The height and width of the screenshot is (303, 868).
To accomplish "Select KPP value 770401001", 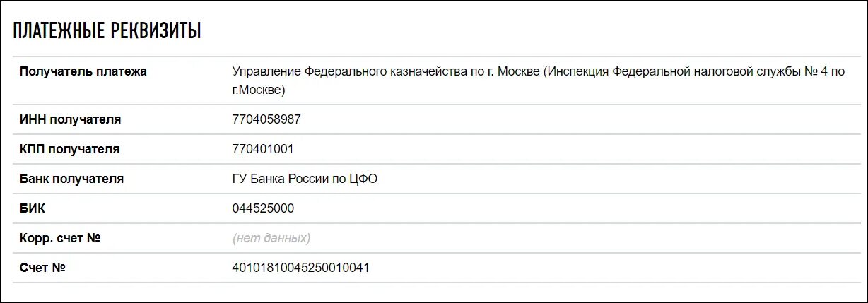I will tap(263, 149).
